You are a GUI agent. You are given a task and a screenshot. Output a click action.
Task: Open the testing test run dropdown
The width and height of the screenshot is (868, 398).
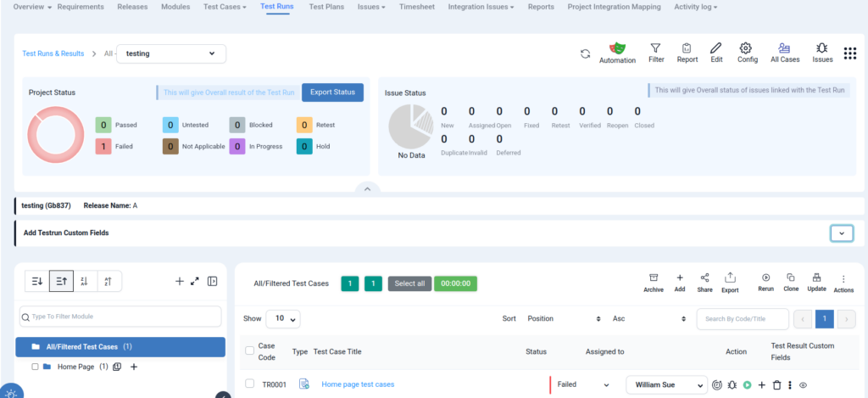tap(170, 53)
